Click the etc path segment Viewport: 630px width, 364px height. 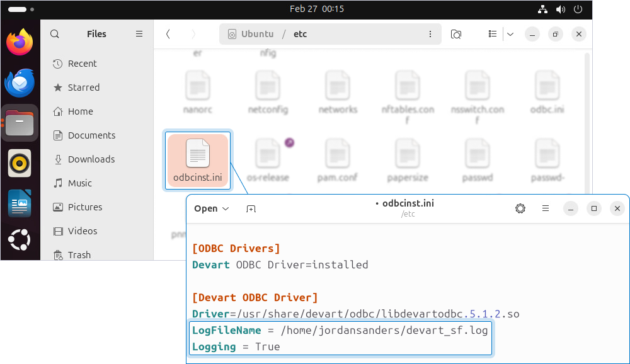click(x=300, y=34)
